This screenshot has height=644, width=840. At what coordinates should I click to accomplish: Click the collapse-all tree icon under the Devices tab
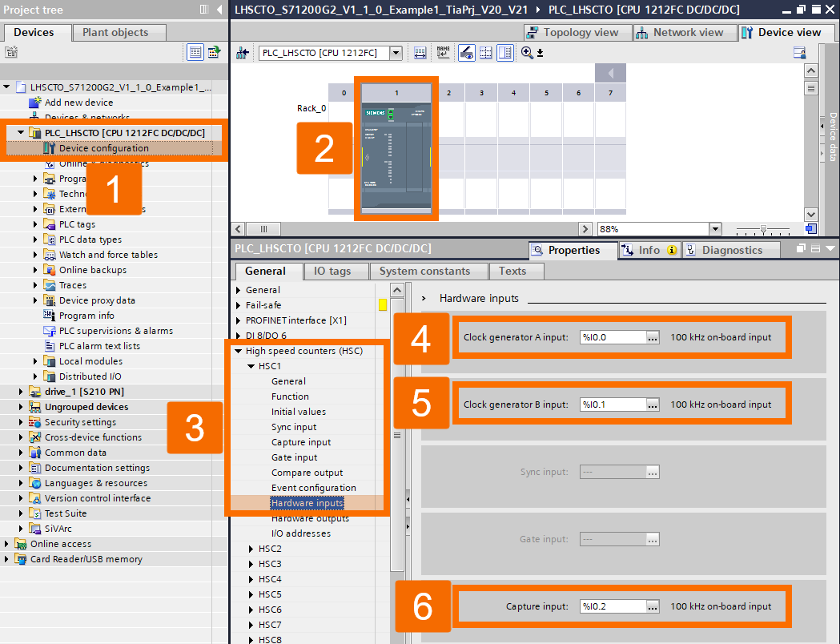coord(11,52)
